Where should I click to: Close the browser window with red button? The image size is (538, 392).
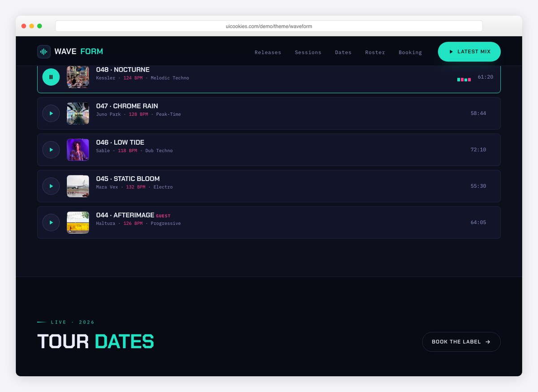24,26
